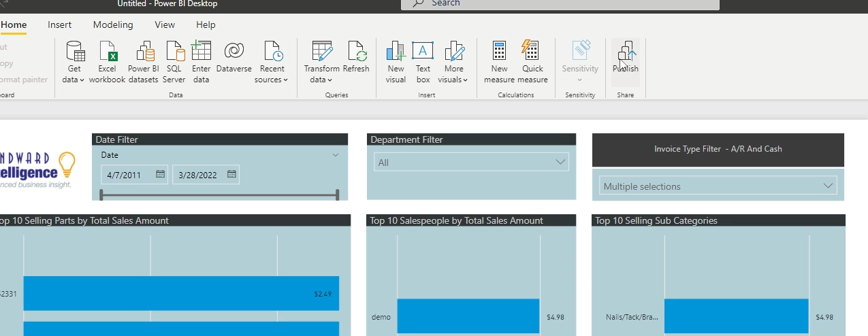Import from Excel workbook
The image size is (868, 336).
pos(107,62)
